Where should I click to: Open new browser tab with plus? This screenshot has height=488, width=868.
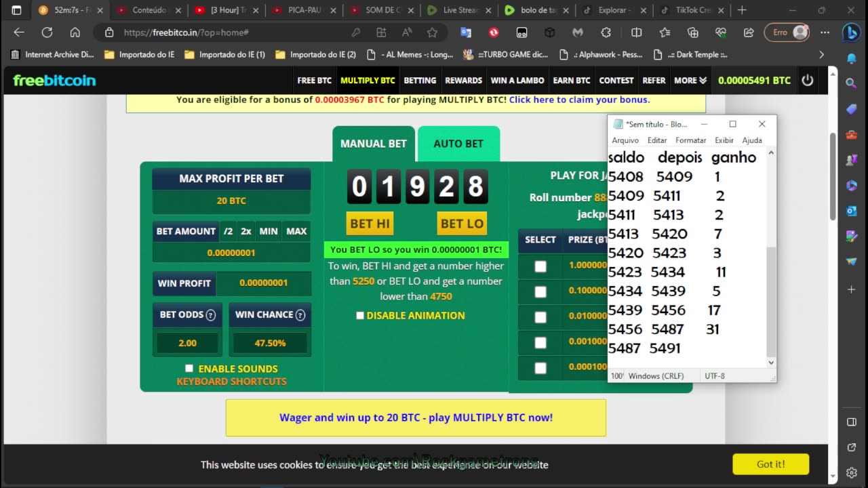(x=742, y=10)
